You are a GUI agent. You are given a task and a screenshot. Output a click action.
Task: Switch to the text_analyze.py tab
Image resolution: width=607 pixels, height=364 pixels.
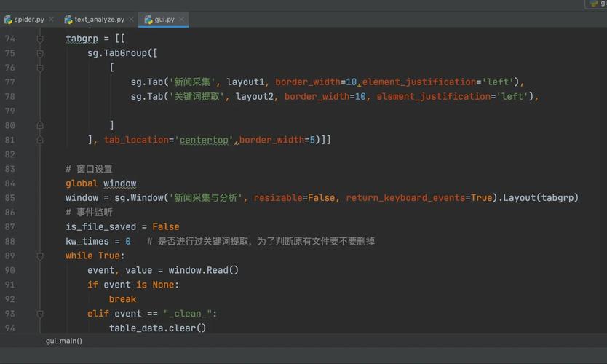point(99,20)
